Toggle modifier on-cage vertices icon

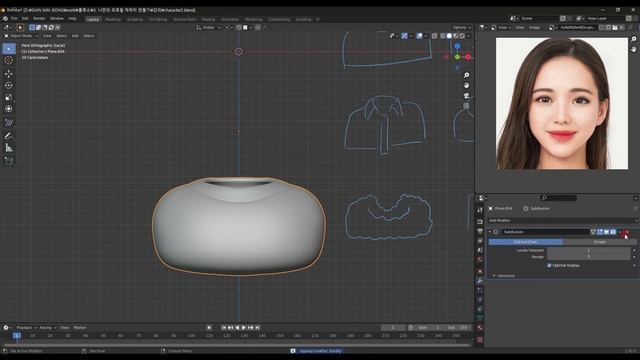[593, 232]
